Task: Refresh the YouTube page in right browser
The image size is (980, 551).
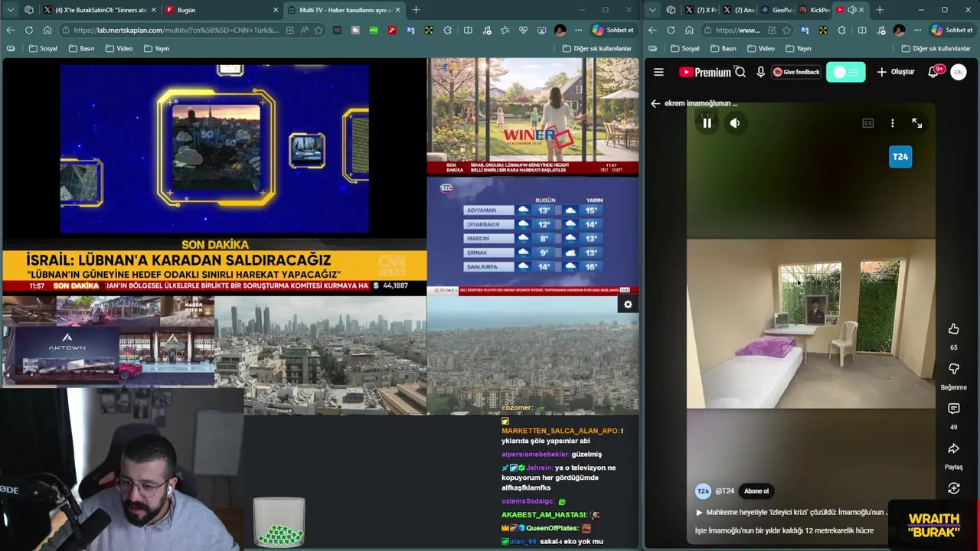Action: click(671, 30)
